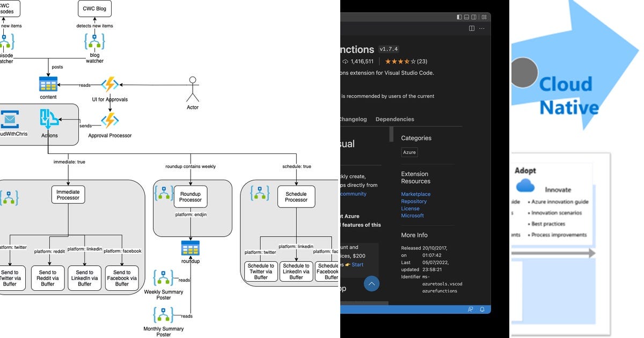The image size is (644, 338).
Task: Click the blue scroll-to-top arrow button
Action: (x=371, y=283)
